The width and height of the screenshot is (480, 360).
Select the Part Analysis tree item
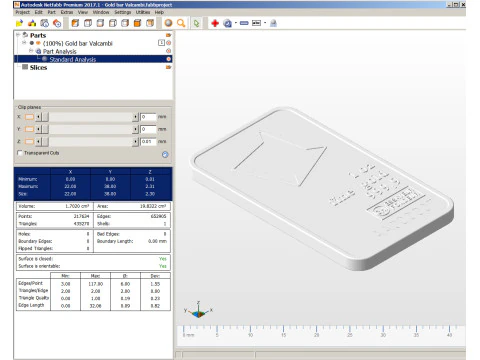click(x=60, y=51)
